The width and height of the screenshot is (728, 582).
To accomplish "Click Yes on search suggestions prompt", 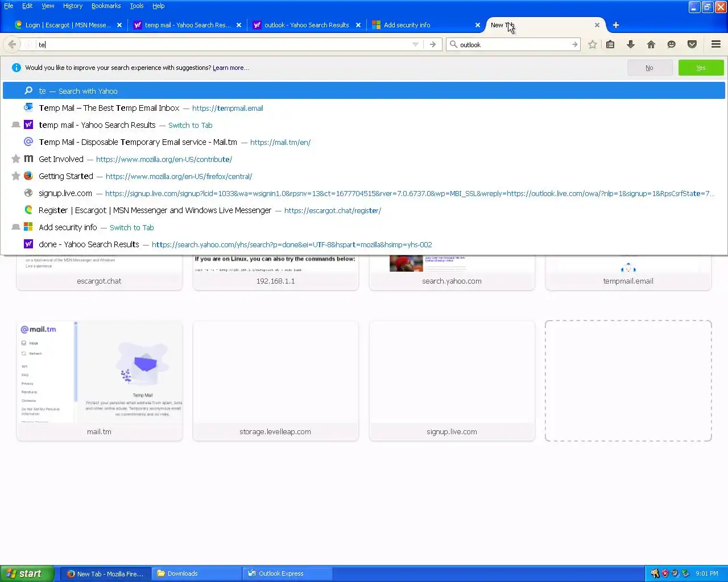I will click(x=701, y=68).
